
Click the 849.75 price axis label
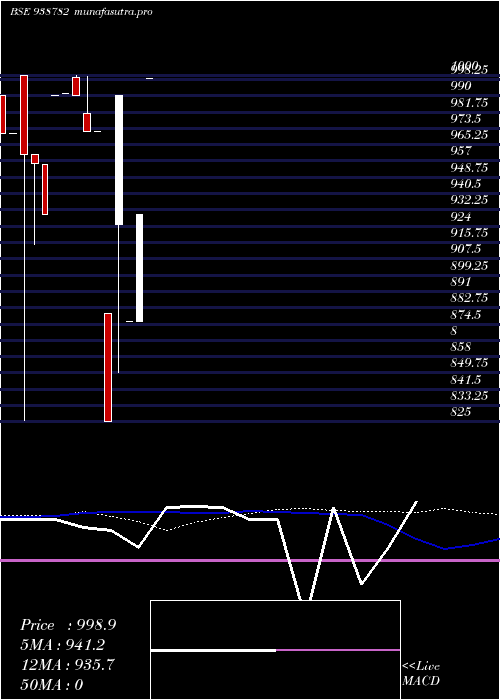coord(469,362)
